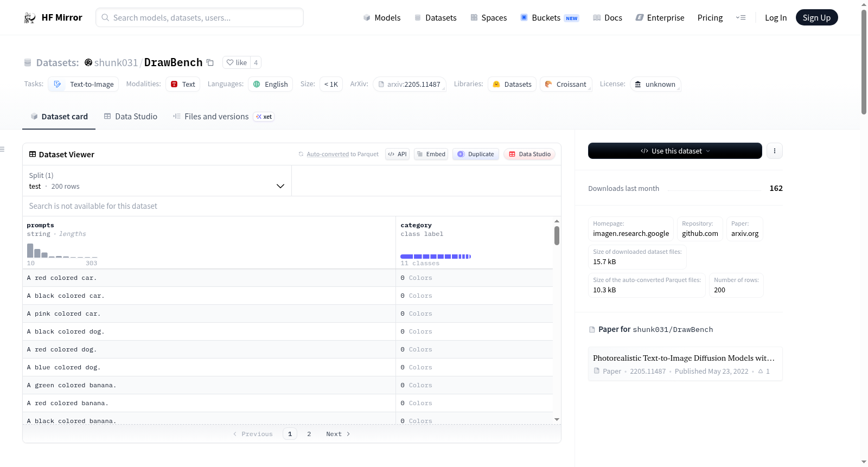This screenshot has height=467, width=868.
Task: Copy dataset name with the copy icon
Action: point(210,62)
